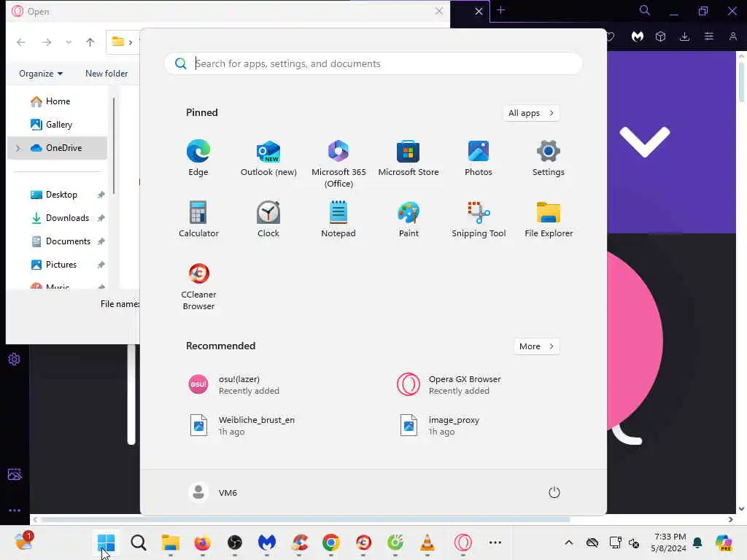Open VLC media player taskbar icon
Image resolution: width=747 pixels, height=560 pixels.
(x=427, y=542)
